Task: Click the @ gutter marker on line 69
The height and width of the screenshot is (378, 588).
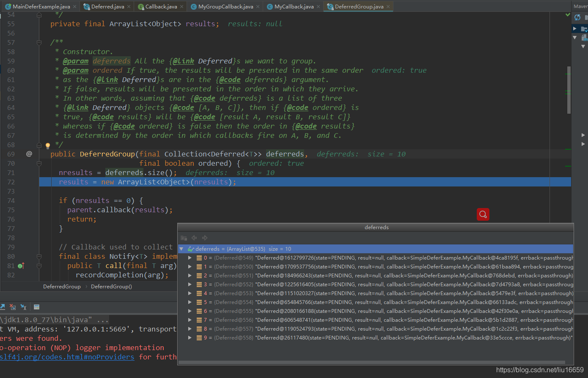Action: (x=29, y=154)
